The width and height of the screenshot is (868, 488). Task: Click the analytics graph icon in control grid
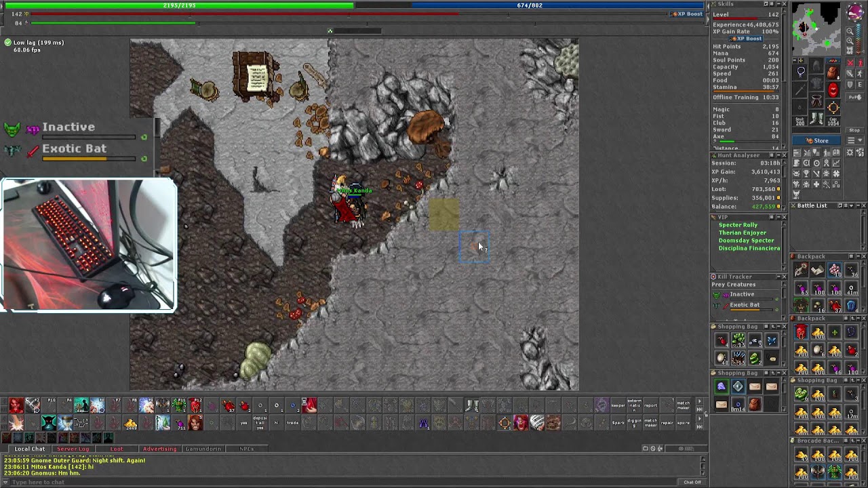click(837, 163)
